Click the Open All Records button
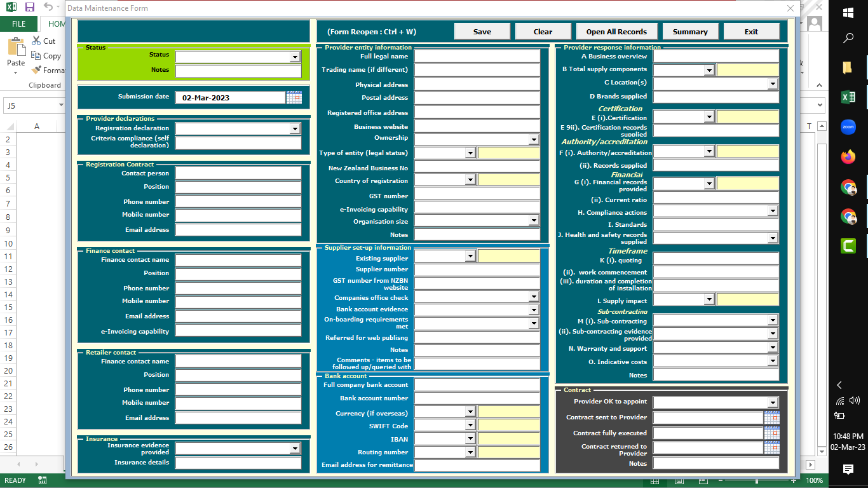 pos(616,32)
